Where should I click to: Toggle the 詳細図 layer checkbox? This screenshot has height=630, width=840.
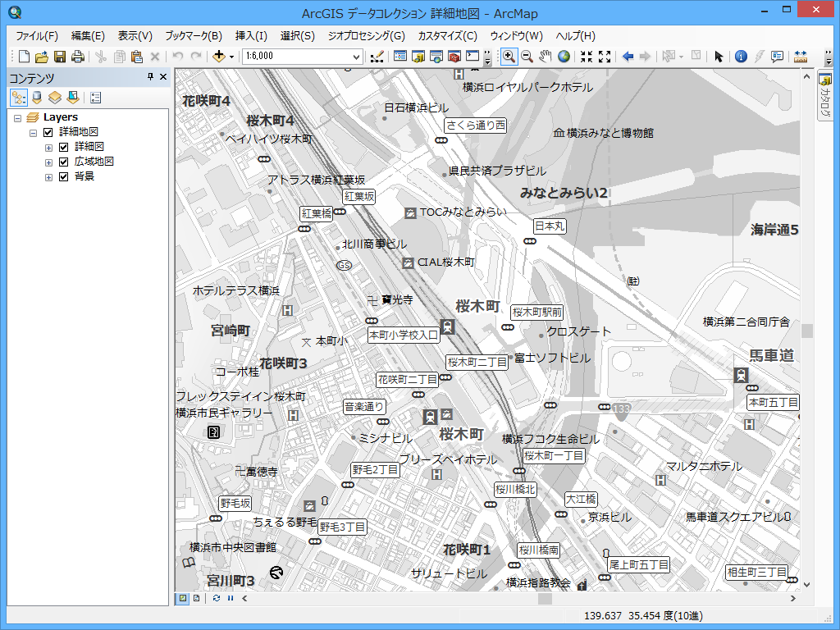[64, 147]
